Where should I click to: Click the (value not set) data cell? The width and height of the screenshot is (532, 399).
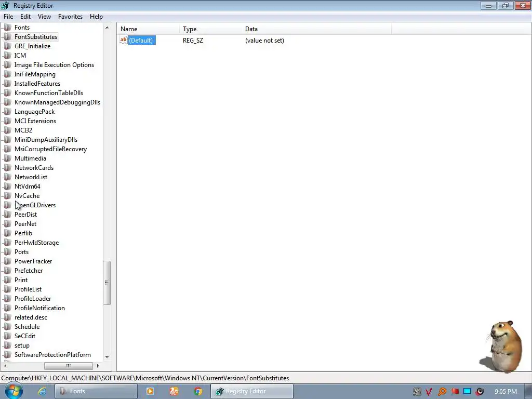pos(264,41)
